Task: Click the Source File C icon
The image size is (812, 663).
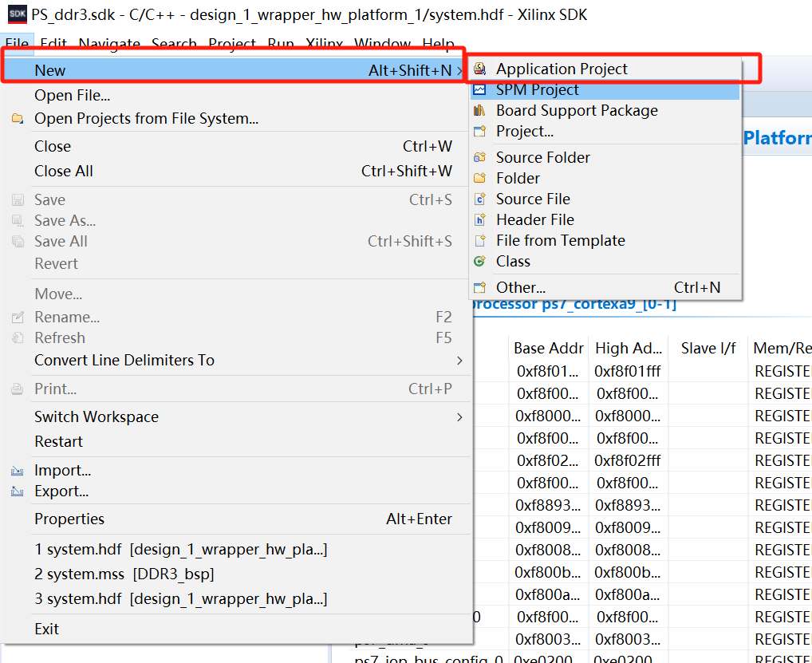Action: point(480,199)
